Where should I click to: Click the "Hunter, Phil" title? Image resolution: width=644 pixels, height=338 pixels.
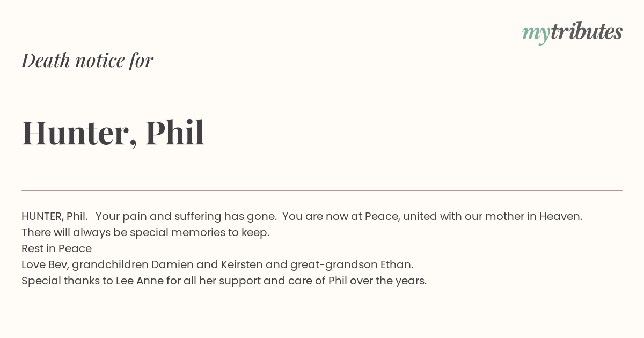pos(113,133)
